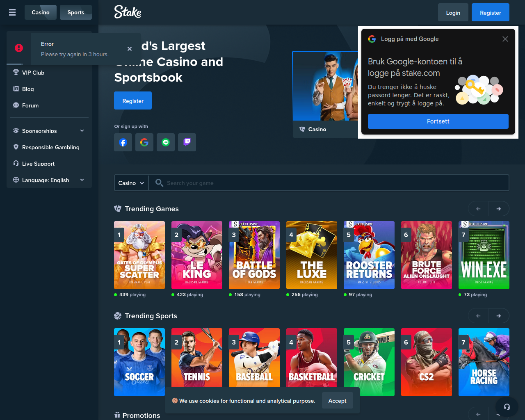Screen dimensions: 525x420
Task: Open Responsible Gambling page
Action: click(x=49, y=147)
